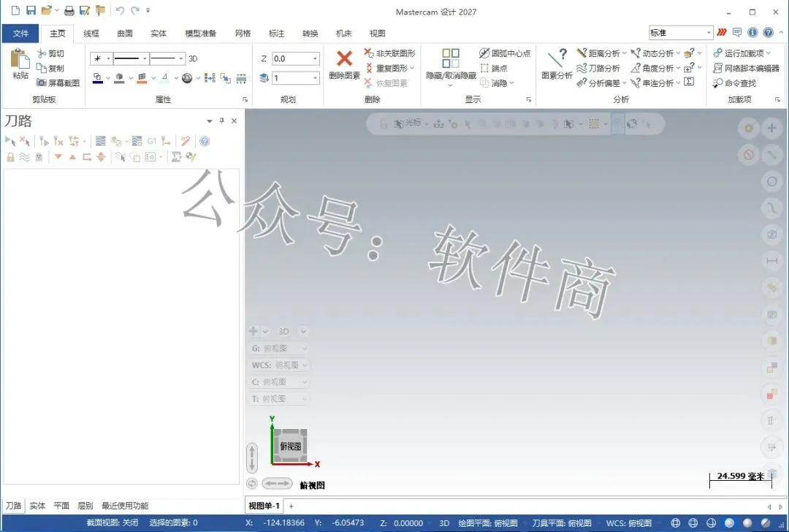Open 刀路 panel options arrow menu
This screenshot has height=532, width=789.
tap(210, 121)
